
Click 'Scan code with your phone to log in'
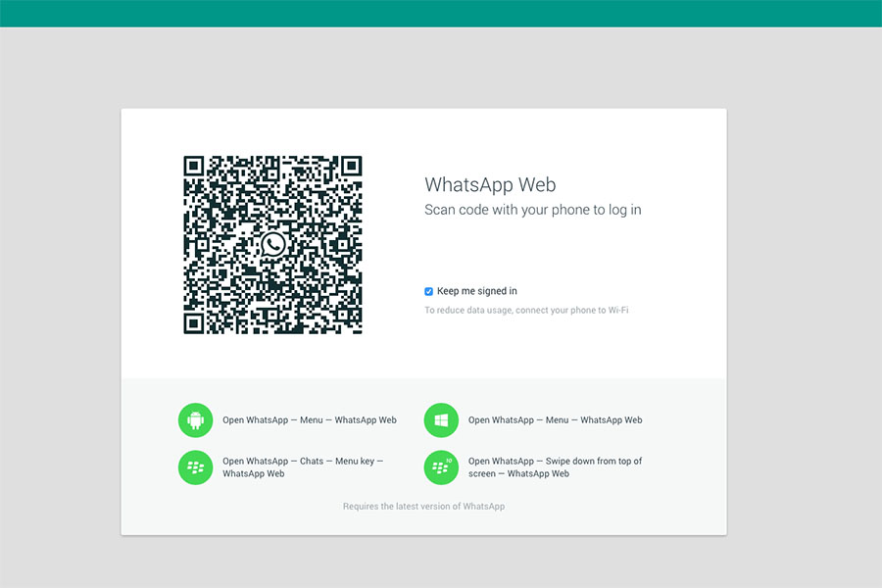(533, 210)
